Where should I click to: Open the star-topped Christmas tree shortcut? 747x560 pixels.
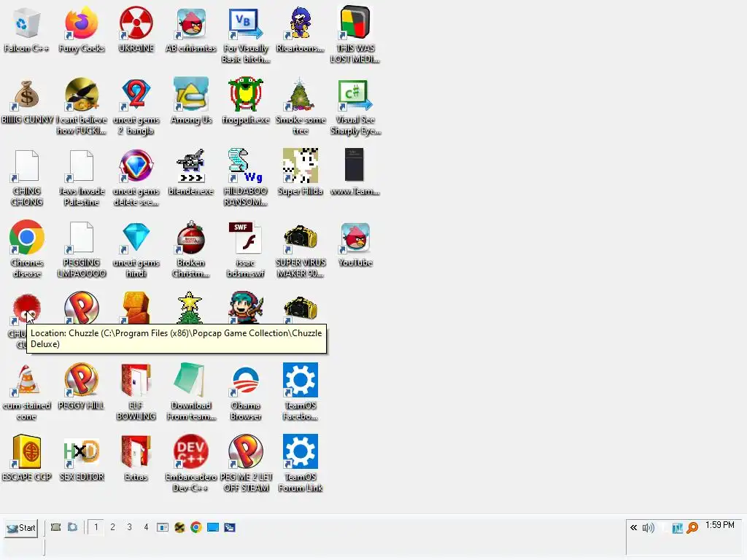190,308
